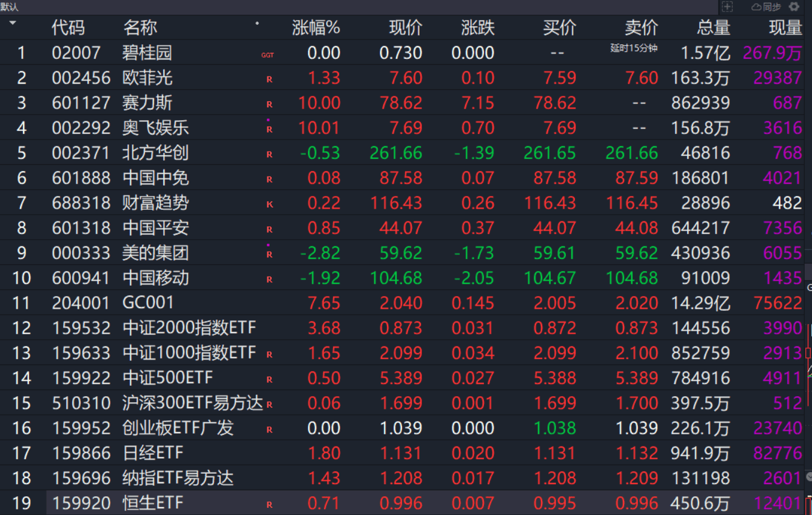Image resolution: width=812 pixels, height=515 pixels.
Task: Select stock name 赛力斯
Action: coord(147,103)
